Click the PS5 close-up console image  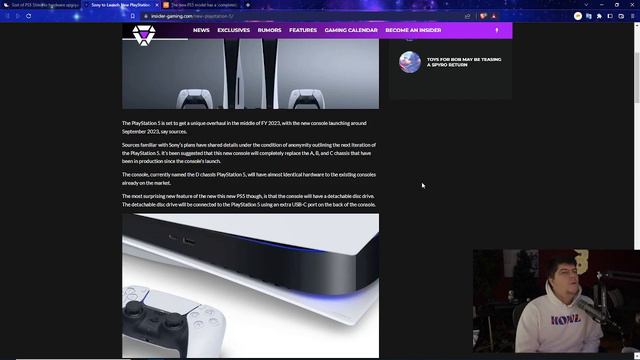pyautogui.click(x=250, y=285)
